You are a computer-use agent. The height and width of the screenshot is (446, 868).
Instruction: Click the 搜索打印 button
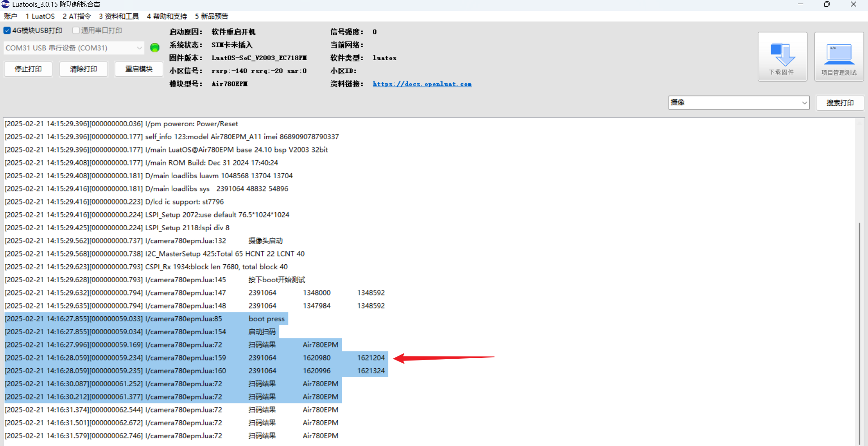pyautogui.click(x=840, y=103)
